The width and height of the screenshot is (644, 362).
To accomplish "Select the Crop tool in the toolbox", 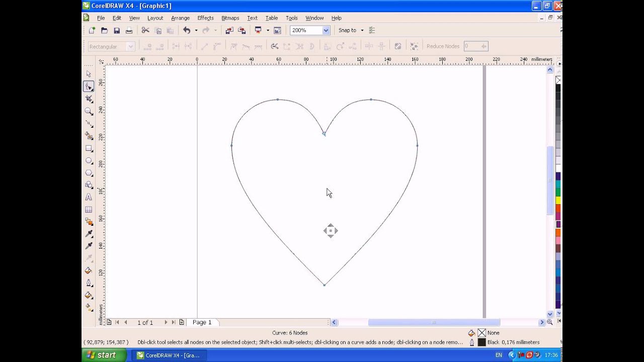I will [89, 99].
